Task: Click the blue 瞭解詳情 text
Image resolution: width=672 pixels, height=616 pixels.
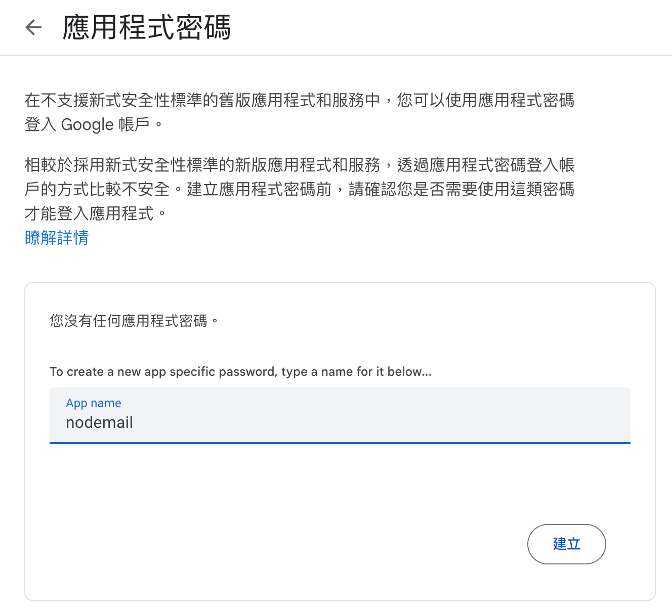Action: 56,238
